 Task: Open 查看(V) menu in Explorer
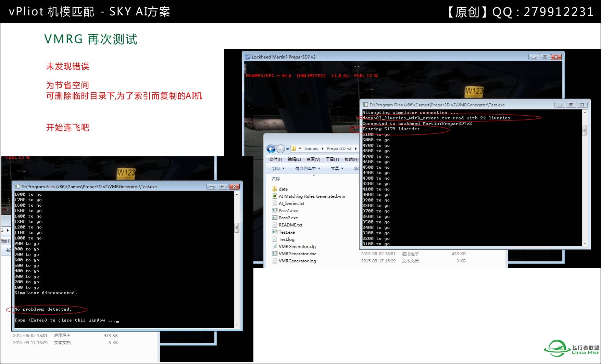point(313,159)
